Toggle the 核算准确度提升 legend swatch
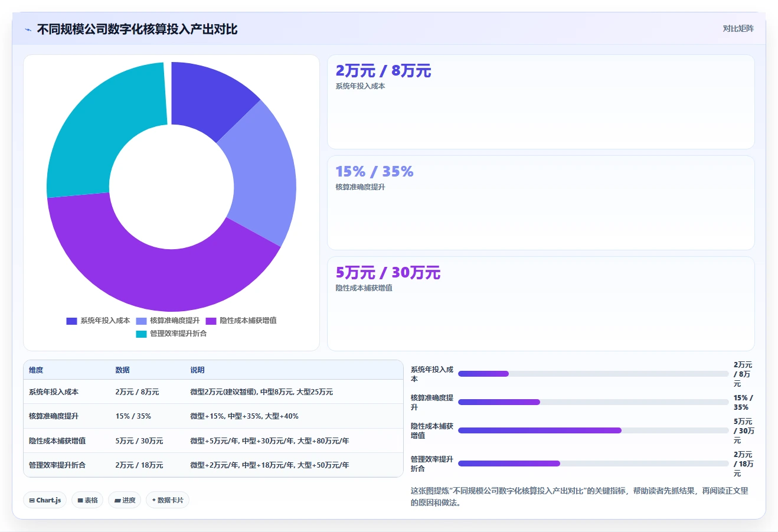The width and height of the screenshot is (778, 532). (x=141, y=321)
